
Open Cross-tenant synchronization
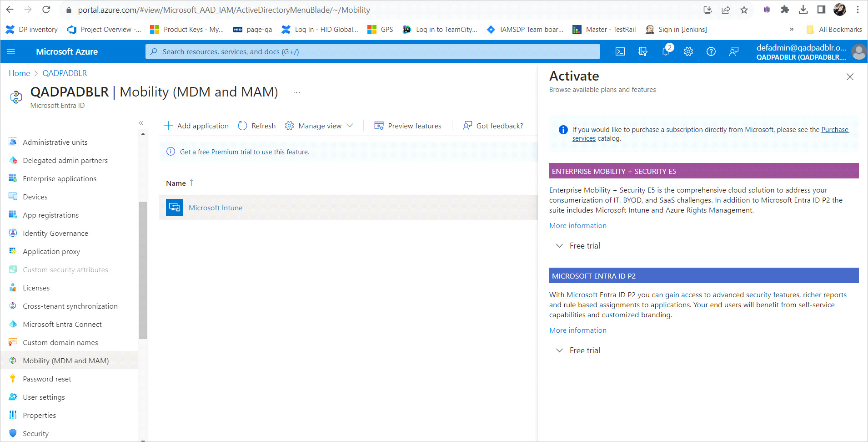pos(70,306)
